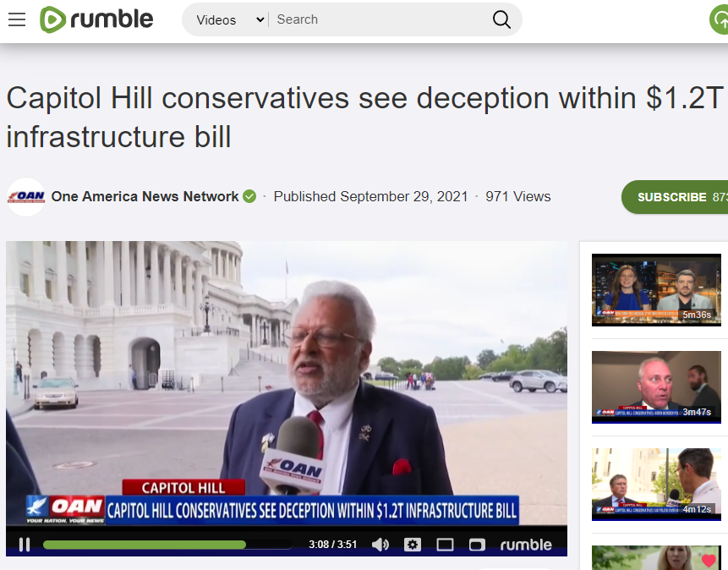This screenshot has height=570, width=728.
Task: Seek on the video progress bar
Action: coord(167,545)
